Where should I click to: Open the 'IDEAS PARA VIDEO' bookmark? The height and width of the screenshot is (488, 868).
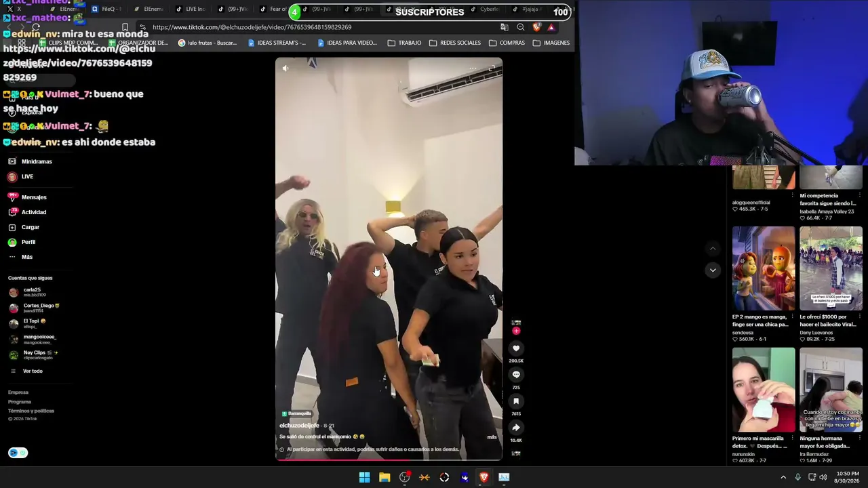347,43
